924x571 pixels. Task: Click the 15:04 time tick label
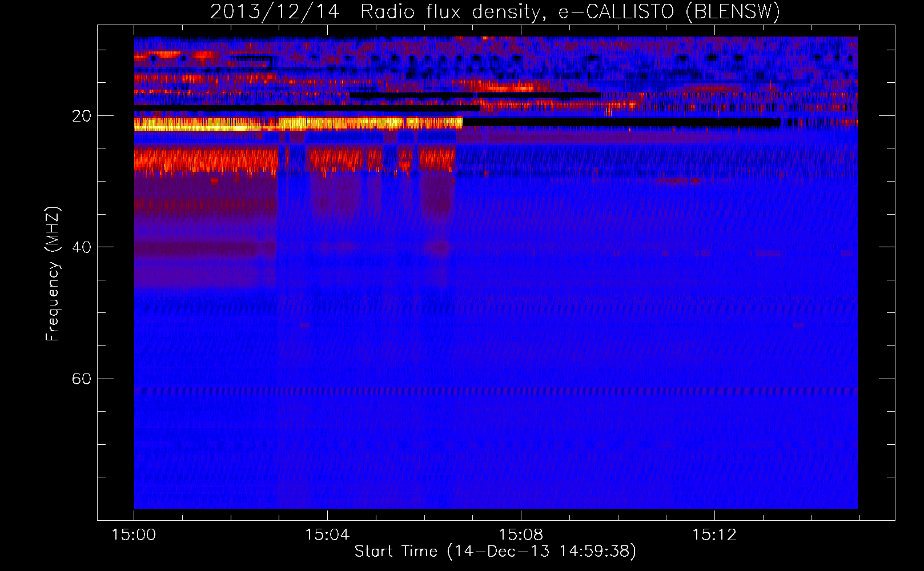pos(327,534)
